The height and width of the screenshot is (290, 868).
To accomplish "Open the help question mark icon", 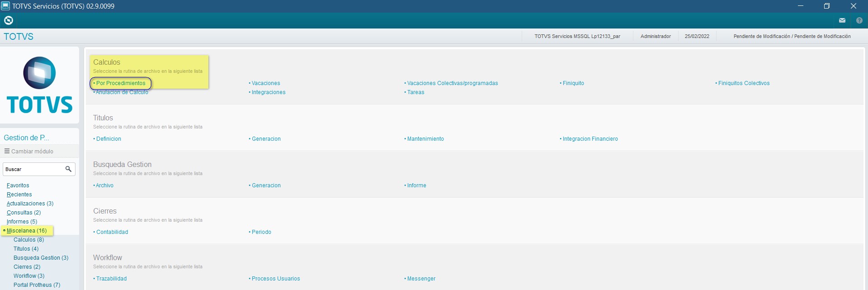I will tap(859, 20).
